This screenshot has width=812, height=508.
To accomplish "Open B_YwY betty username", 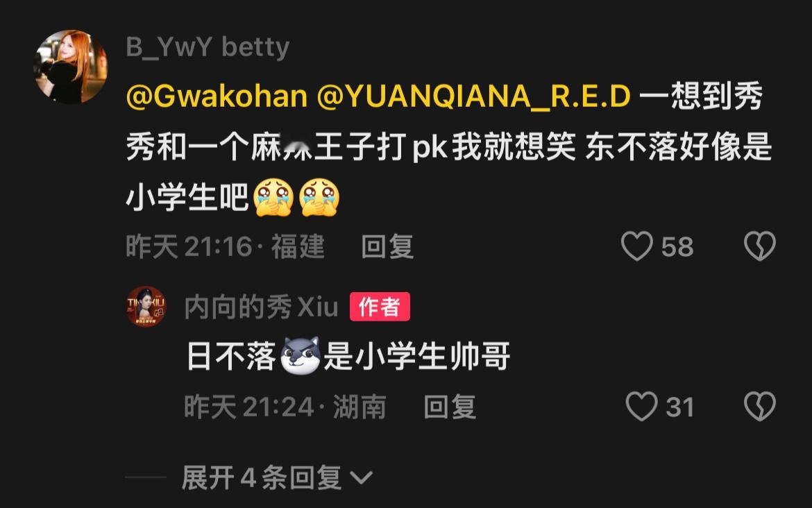I will click(x=208, y=47).
